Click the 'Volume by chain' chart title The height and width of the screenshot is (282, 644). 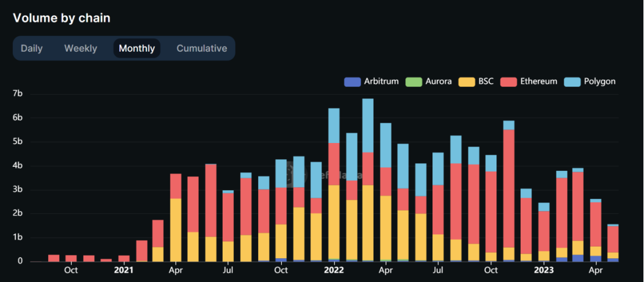click(x=62, y=18)
